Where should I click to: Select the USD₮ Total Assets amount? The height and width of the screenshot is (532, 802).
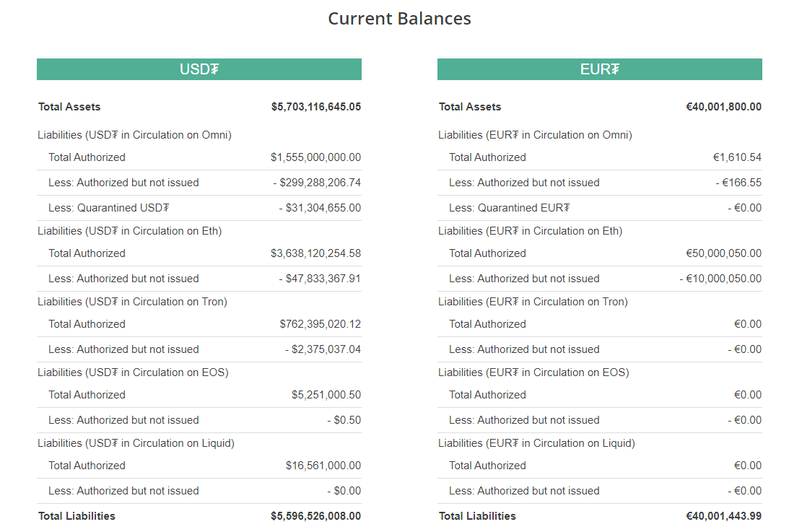click(x=315, y=107)
